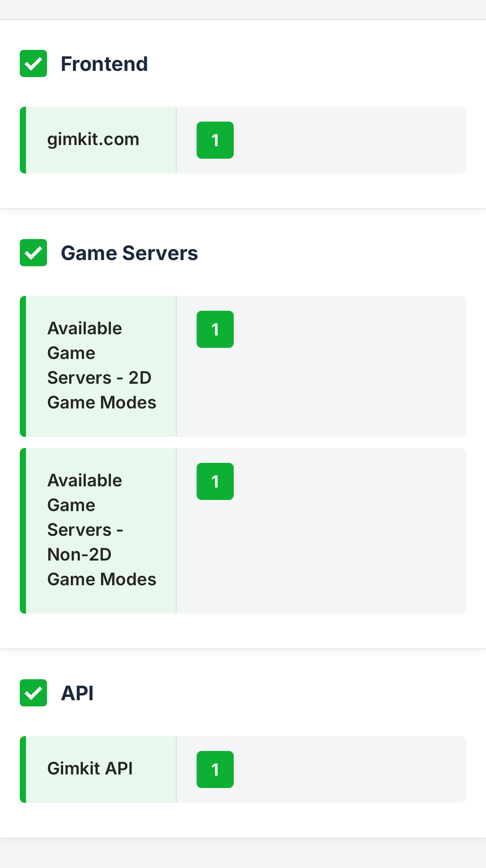
Task: Click the Game Servers green checkmark icon
Action: tap(33, 253)
